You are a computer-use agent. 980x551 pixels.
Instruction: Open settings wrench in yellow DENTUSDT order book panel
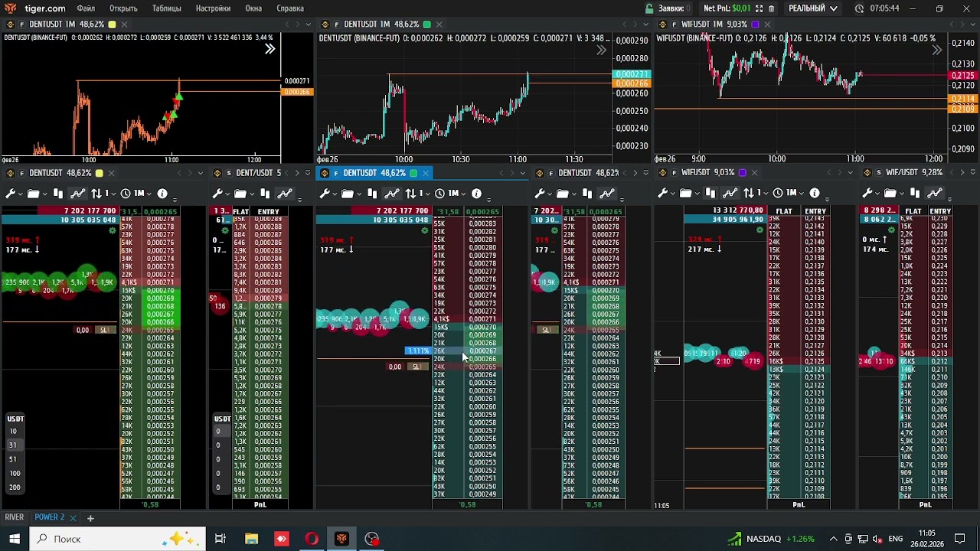click(11, 194)
